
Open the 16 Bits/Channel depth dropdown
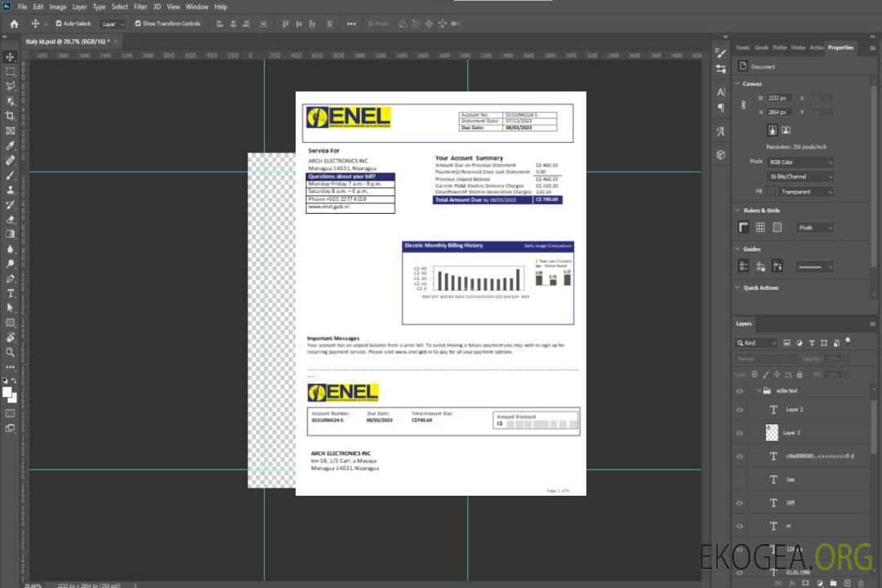tap(800, 176)
